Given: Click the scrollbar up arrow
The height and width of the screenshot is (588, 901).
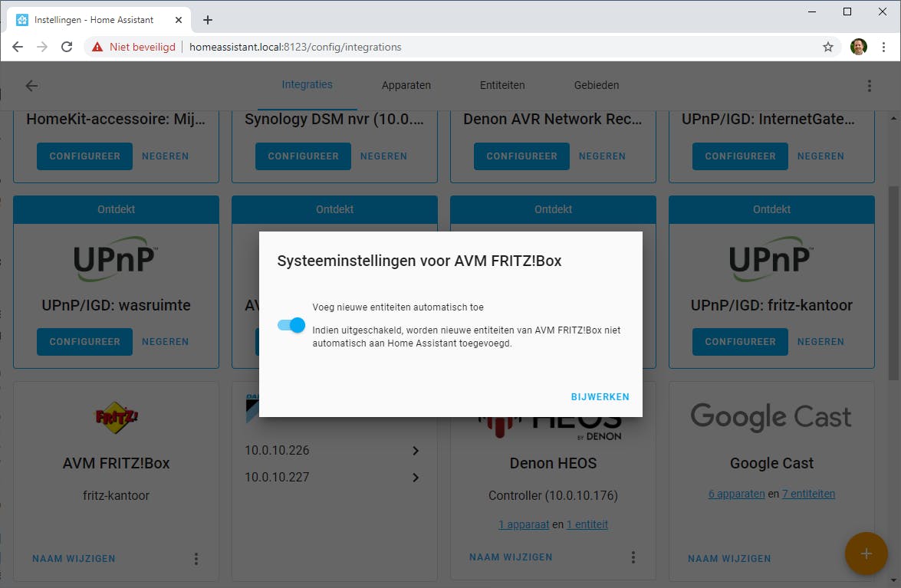Looking at the screenshot, I should coord(893,118).
